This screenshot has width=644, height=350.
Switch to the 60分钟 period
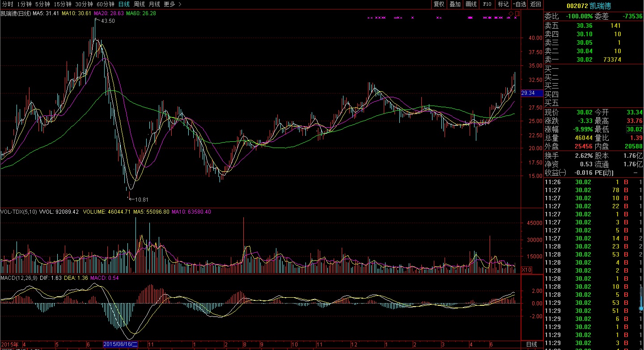(106, 4)
